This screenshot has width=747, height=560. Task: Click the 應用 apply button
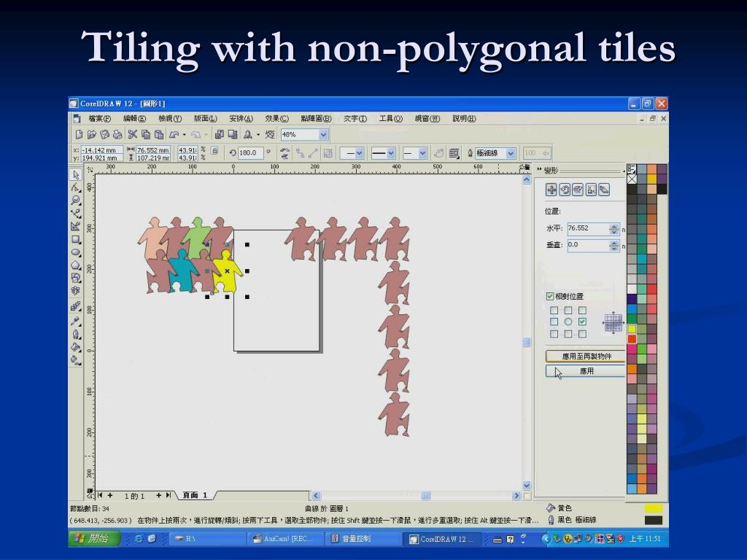pos(586,371)
